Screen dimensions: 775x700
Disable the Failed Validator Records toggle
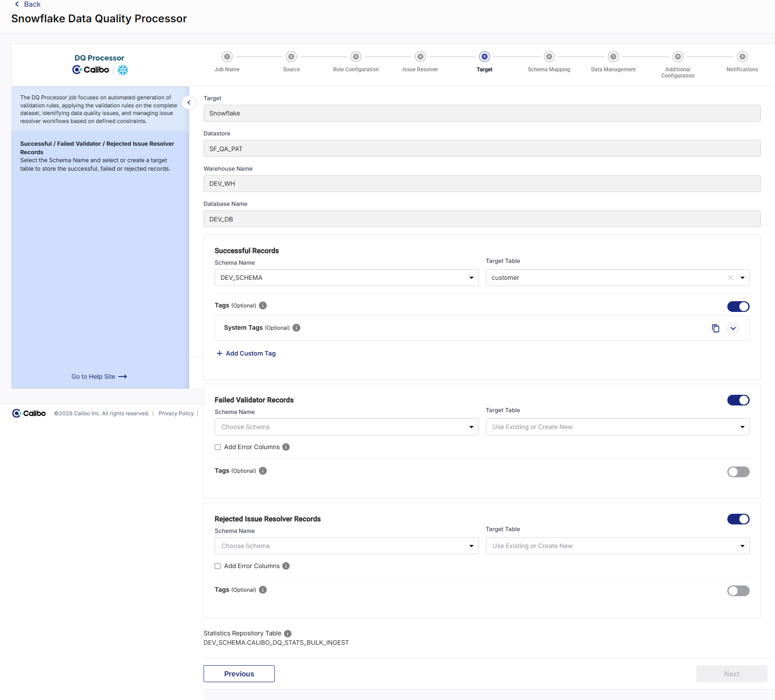coord(738,400)
